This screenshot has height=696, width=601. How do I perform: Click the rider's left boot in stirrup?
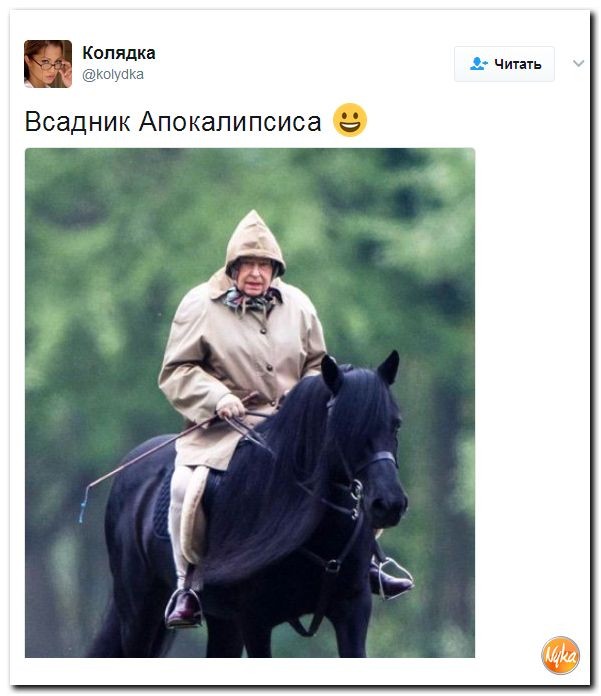[x=183, y=607]
